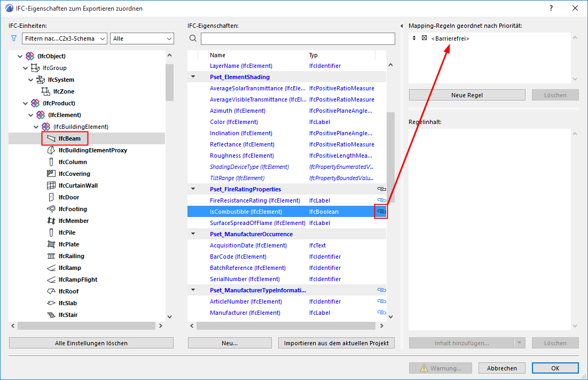Viewport: 588px width, 380px height.
Task: Select the IfcFooting icon
Action: pos(51,208)
